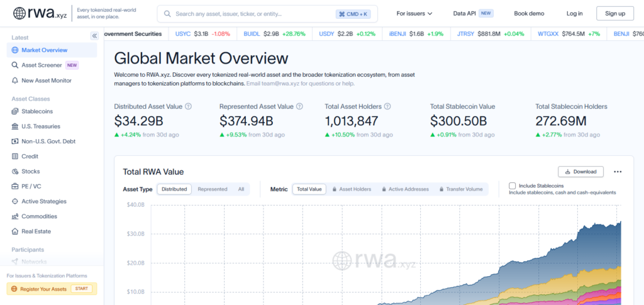Viewport: 644px width, 305px height.
Task: Open the chart three-dot more menu
Action: [x=618, y=172]
